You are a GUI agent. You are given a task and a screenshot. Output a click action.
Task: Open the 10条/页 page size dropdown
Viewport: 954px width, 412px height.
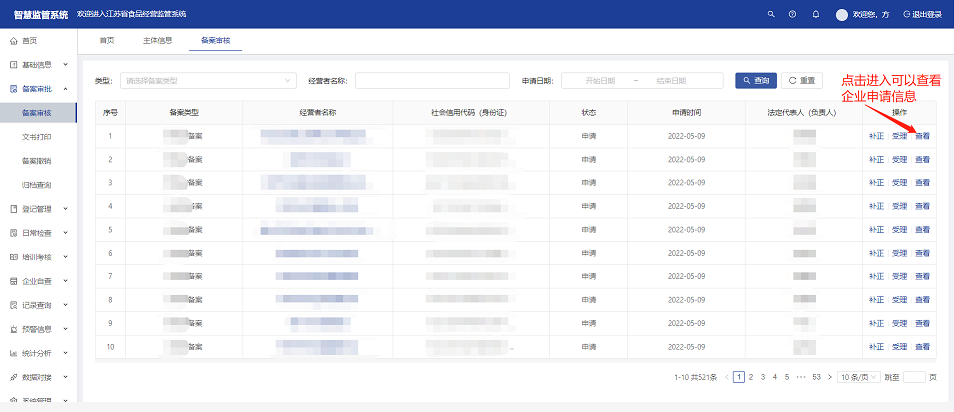point(858,377)
